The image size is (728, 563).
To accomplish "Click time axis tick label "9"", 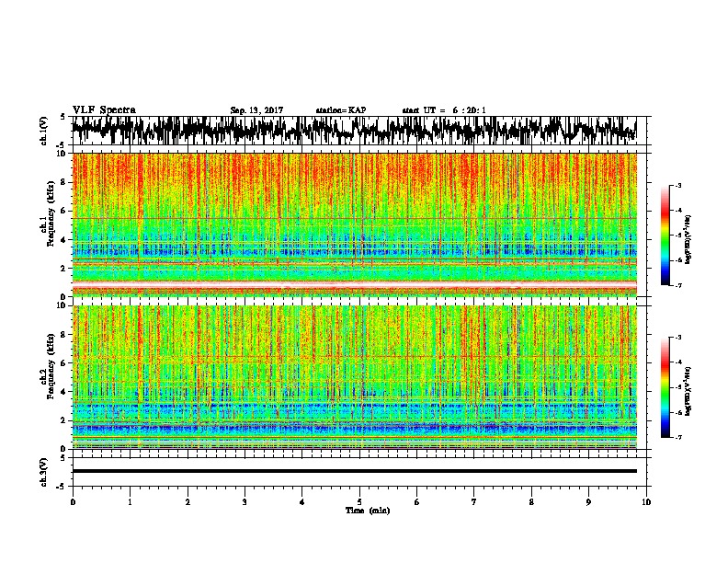I will [588, 502].
